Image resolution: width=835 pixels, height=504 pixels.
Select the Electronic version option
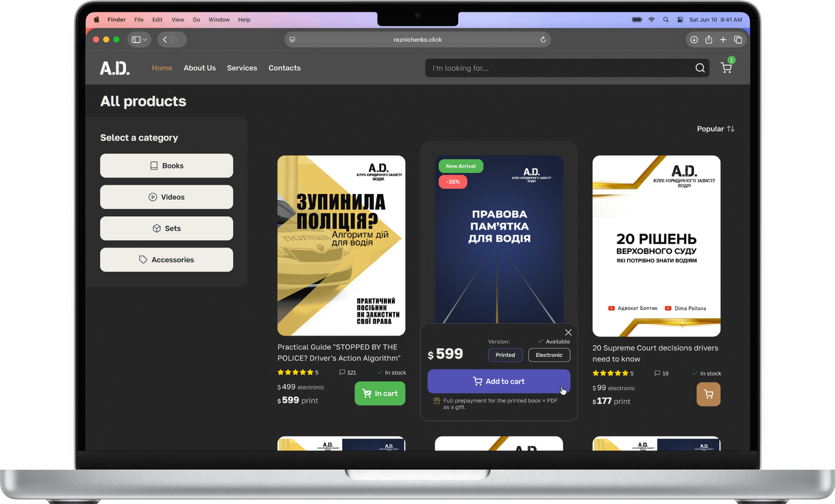coord(549,355)
